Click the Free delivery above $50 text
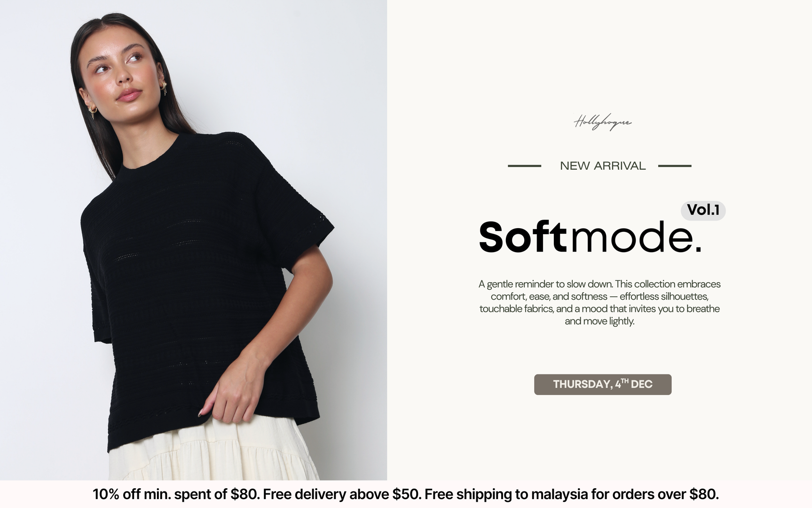The image size is (812, 508). click(x=342, y=494)
